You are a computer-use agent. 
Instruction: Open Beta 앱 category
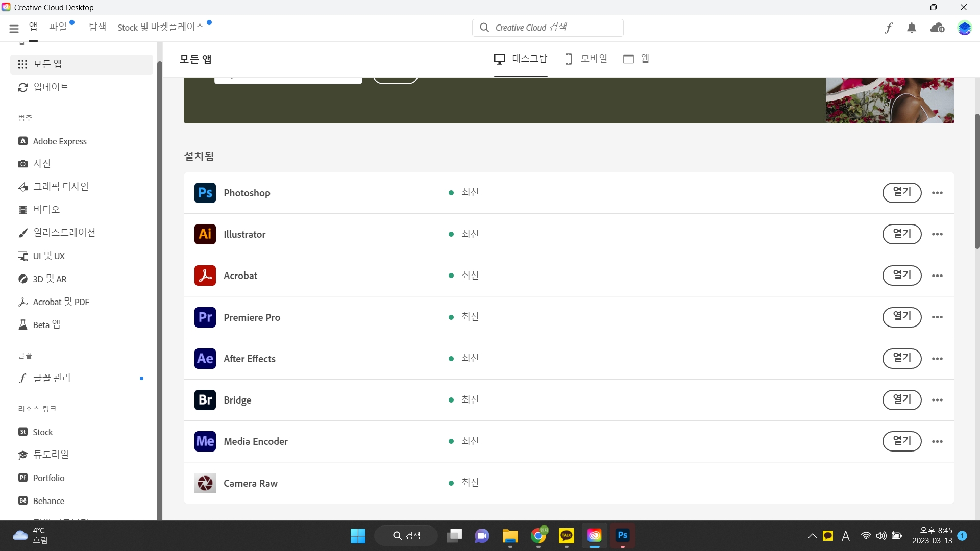pyautogui.click(x=82, y=325)
